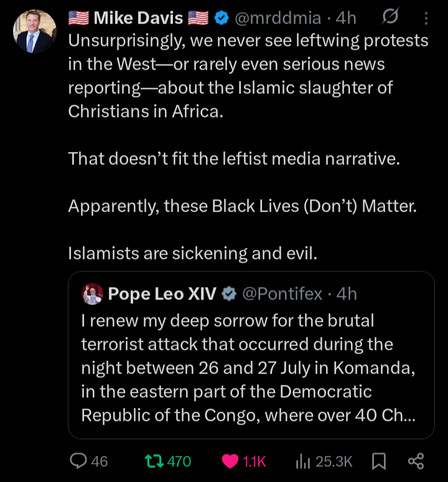
Task: Toggle the pink like heart
Action: 231,461
